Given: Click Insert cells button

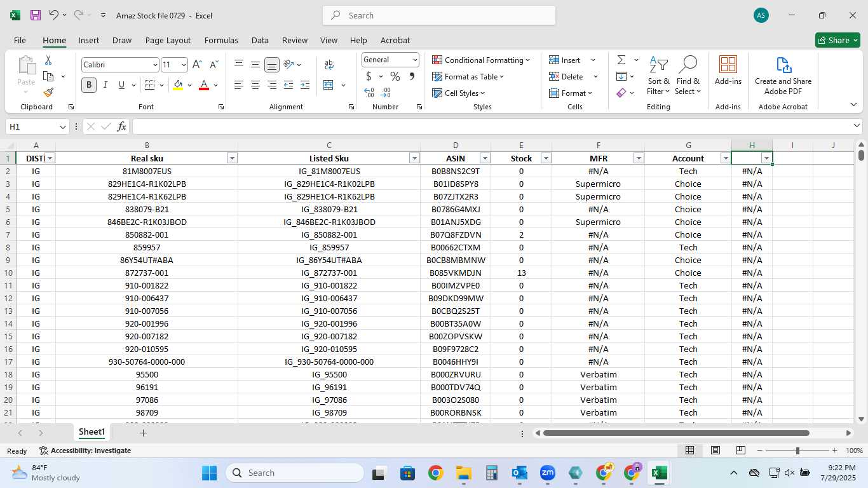Looking at the screenshot, I should tap(565, 60).
